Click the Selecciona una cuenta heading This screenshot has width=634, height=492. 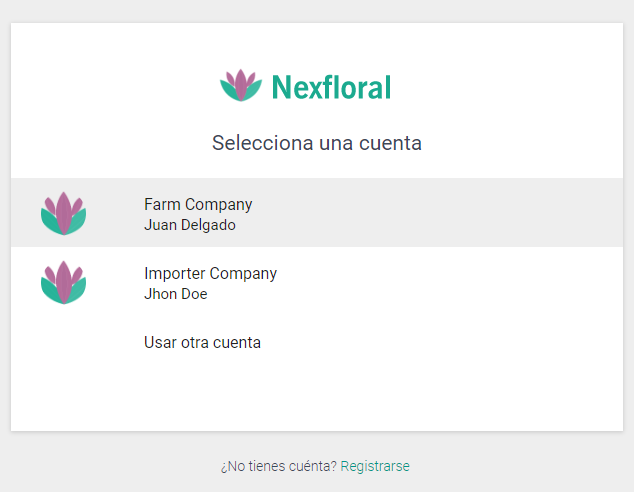tap(317, 143)
